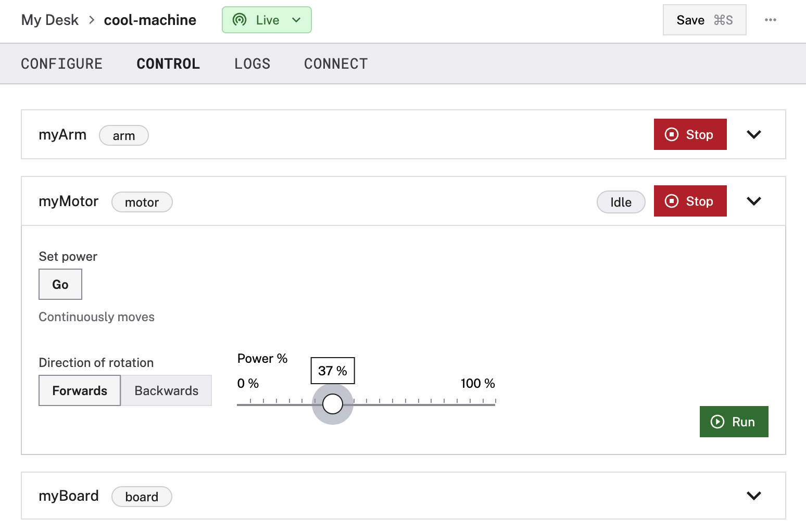Choose the Go set power mode
Screen dimensions: 806x532
point(60,284)
